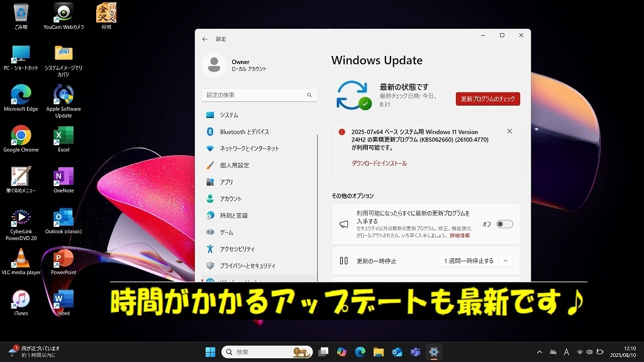Screen dimensions: 644x362
Task: Open the Windows Start menu
Action: click(x=210, y=352)
